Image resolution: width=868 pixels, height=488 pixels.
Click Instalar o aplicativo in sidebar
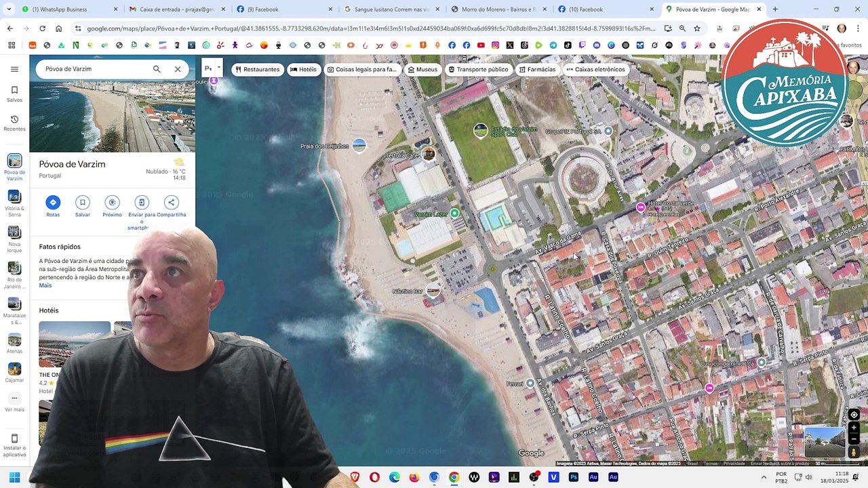14,445
